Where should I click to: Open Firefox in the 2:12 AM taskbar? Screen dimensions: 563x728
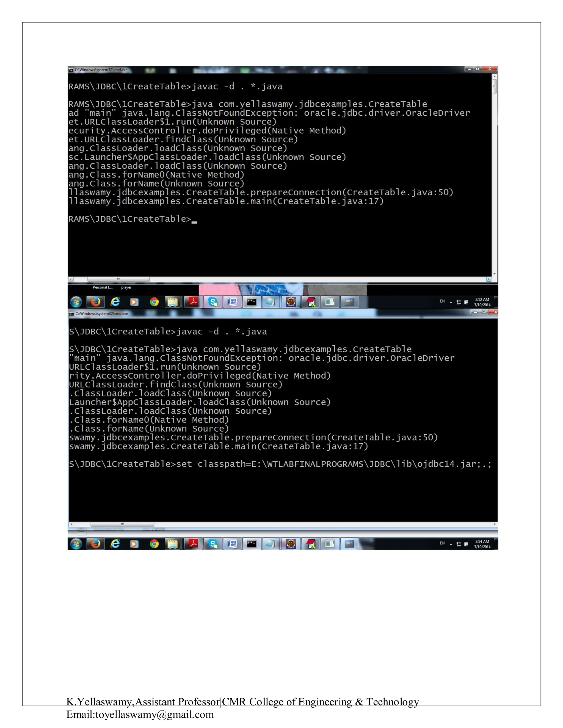click(x=95, y=302)
